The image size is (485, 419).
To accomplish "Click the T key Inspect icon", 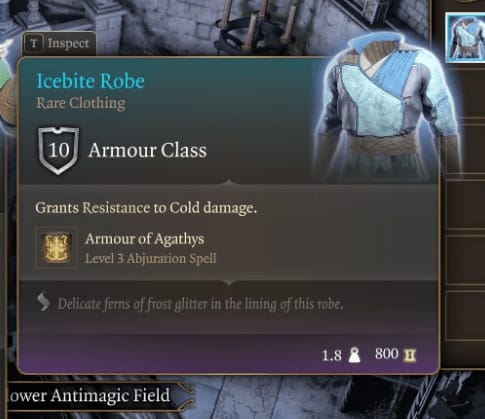I will tap(34, 44).
